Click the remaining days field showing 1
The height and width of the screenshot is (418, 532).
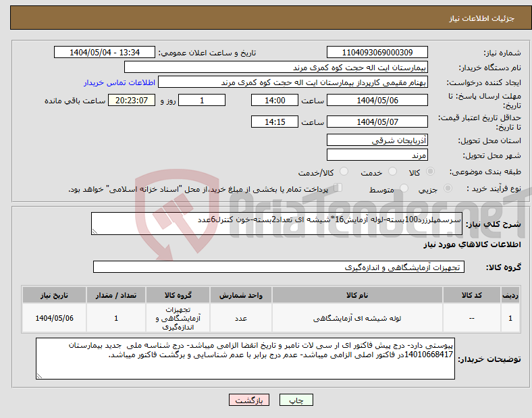[x=202, y=101]
